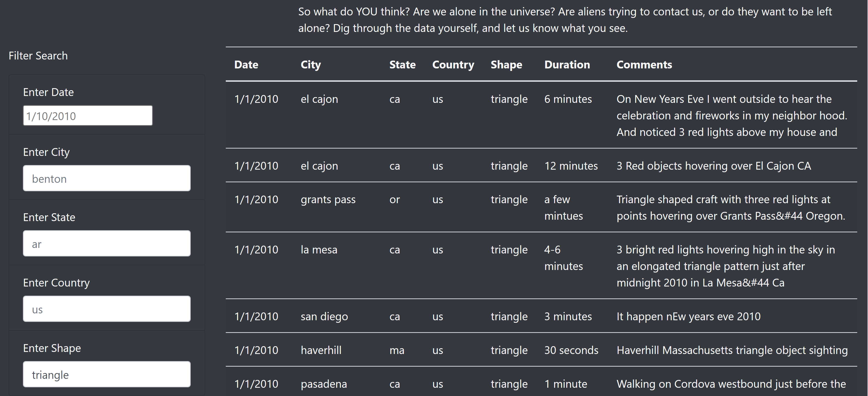Click the Enter Date input field
Screen dimensions: 868x396
[x=88, y=116]
